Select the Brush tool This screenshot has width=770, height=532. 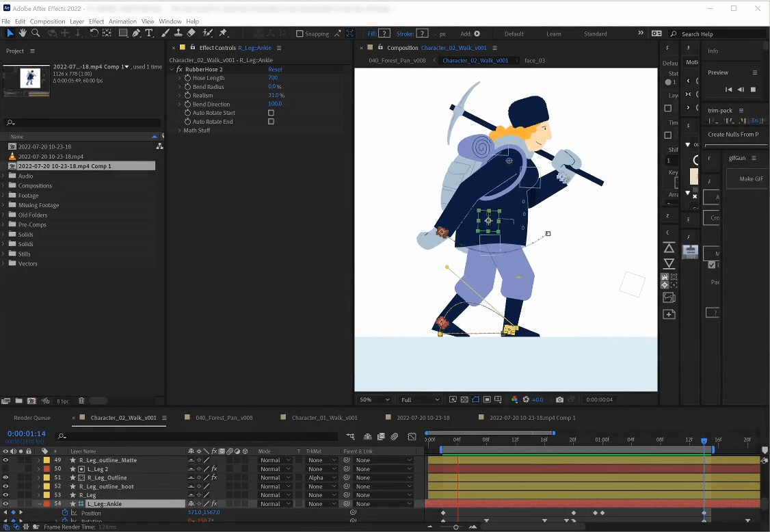(165, 33)
